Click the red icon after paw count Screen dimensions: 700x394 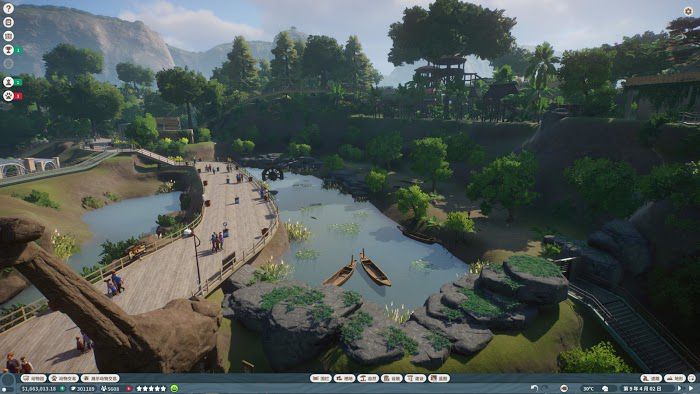[129, 389]
